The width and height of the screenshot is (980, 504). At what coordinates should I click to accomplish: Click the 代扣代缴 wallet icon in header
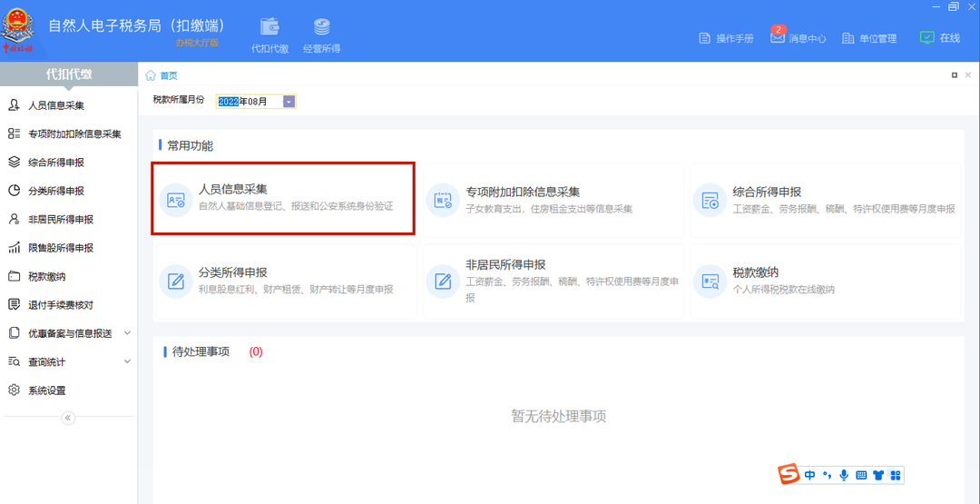click(x=269, y=28)
